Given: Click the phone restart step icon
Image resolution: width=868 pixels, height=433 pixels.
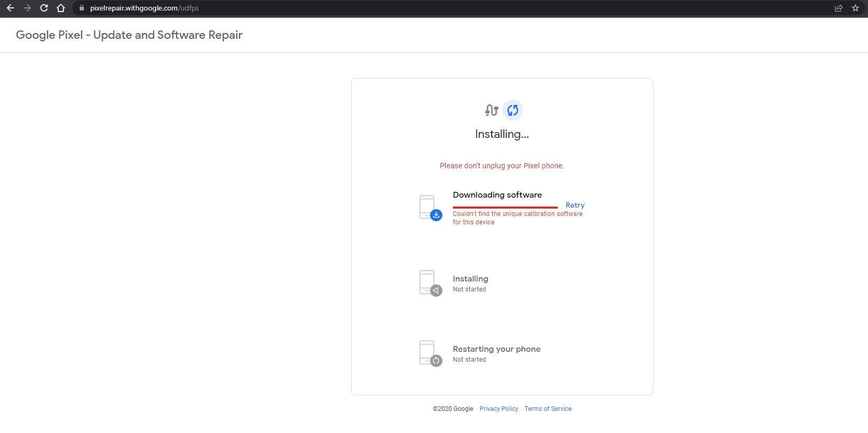Looking at the screenshot, I should pyautogui.click(x=430, y=353).
